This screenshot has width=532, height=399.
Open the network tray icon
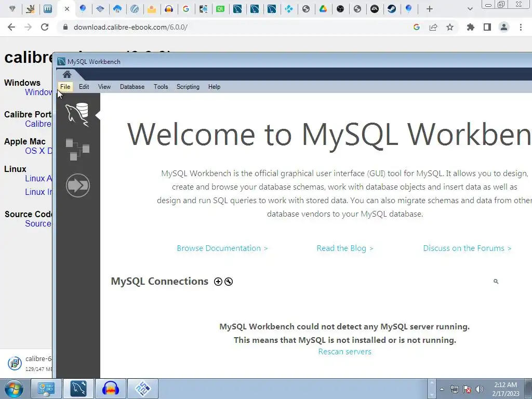point(454,389)
